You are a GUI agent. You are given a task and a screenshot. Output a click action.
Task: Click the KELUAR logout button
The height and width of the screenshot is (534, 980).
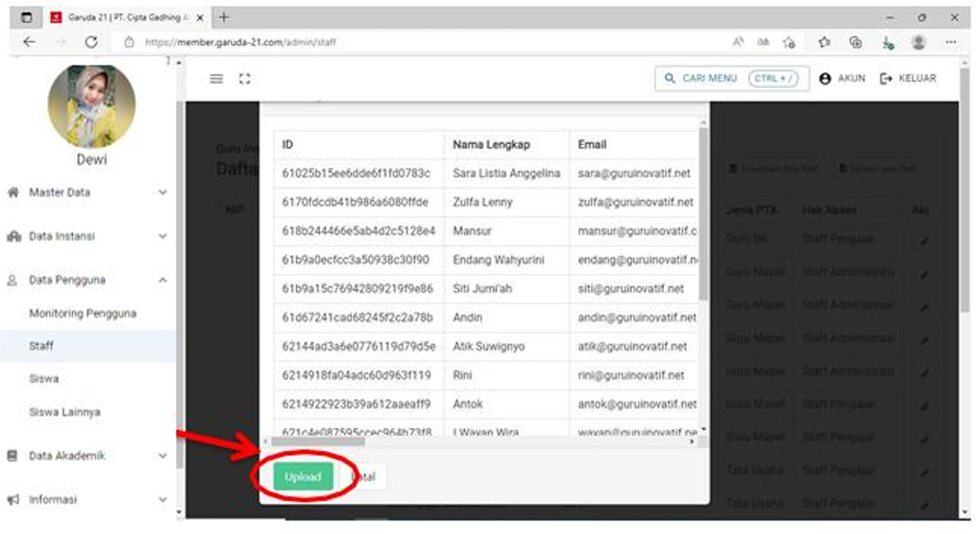pos(908,79)
